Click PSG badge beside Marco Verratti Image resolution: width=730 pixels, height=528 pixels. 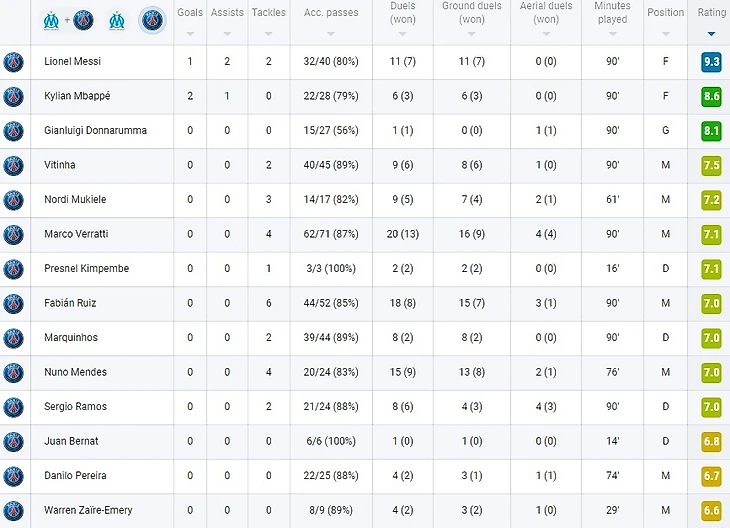click(13, 234)
